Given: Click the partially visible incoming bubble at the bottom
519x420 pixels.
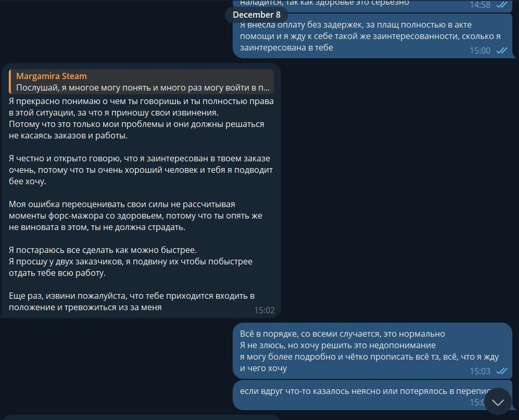Looking at the screenshot, I should coord(141,417).
